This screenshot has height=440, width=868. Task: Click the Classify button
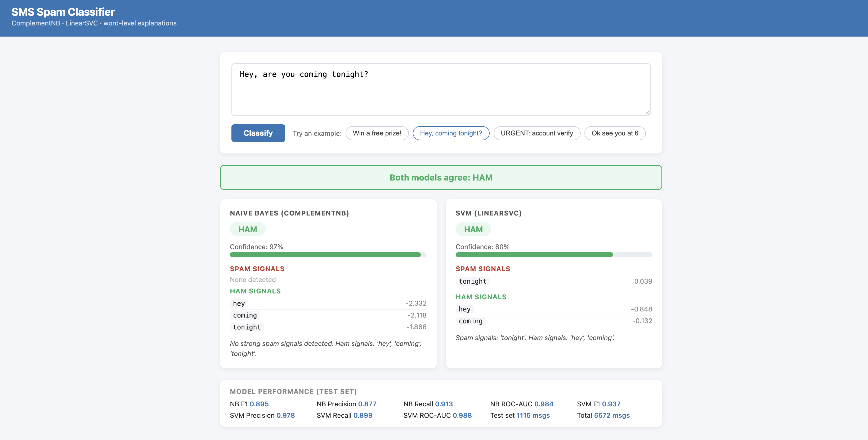258,133
